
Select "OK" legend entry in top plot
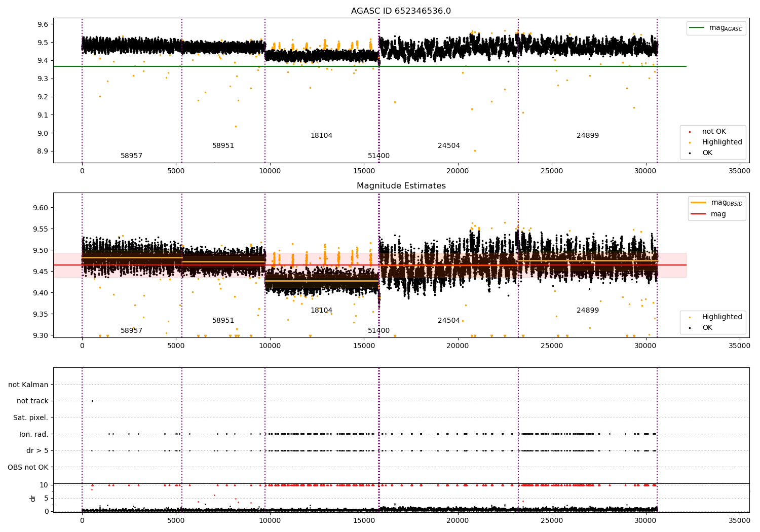point(707,153)
